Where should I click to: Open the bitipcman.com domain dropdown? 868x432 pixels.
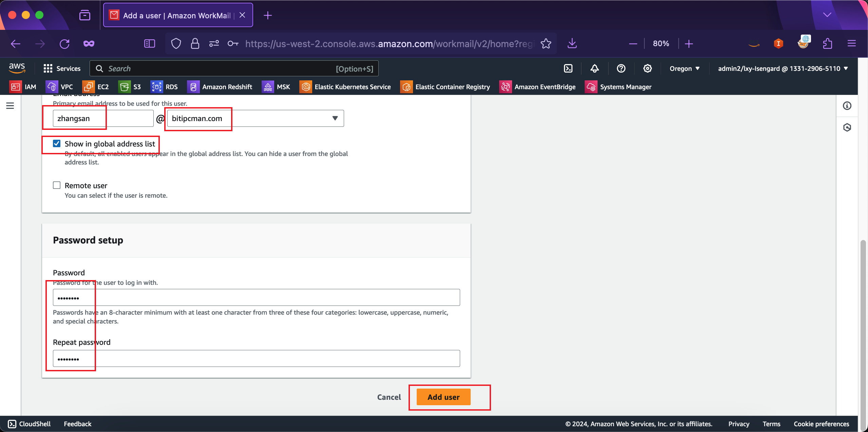256,118
